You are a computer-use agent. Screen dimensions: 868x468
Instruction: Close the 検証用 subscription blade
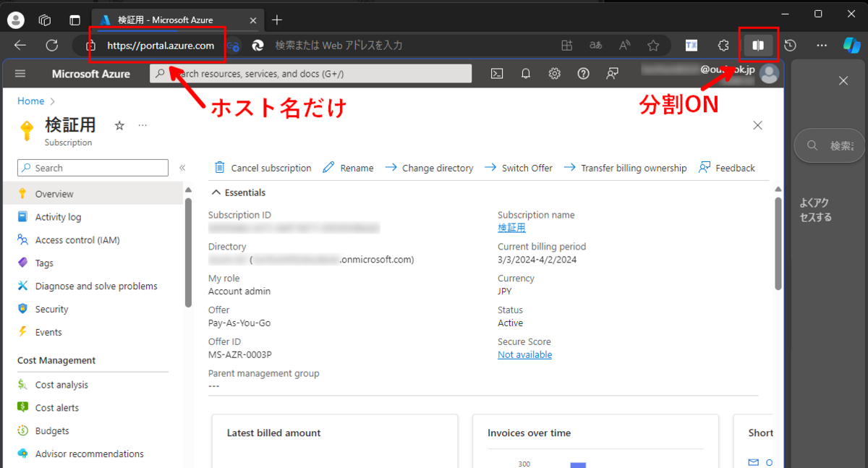point(758,125)
